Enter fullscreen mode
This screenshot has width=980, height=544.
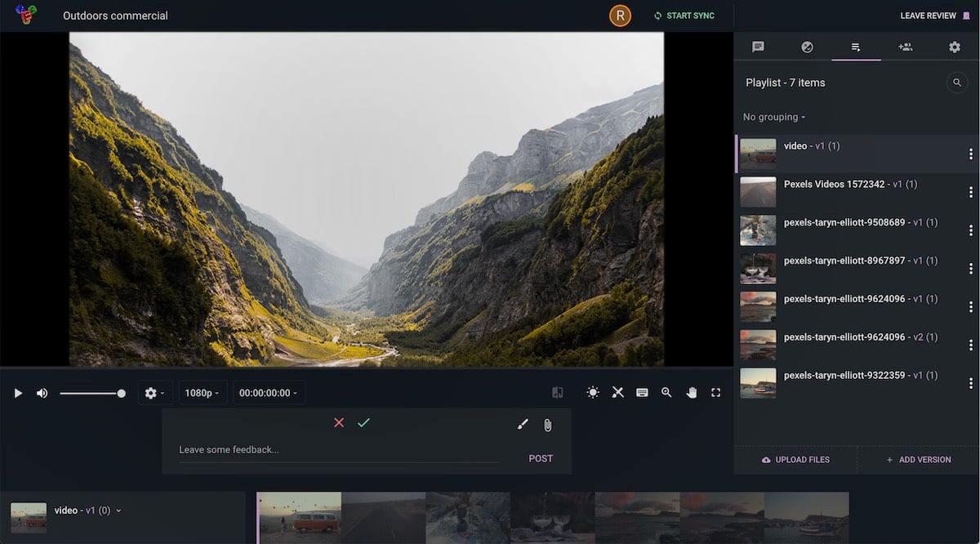pos(716,393)
